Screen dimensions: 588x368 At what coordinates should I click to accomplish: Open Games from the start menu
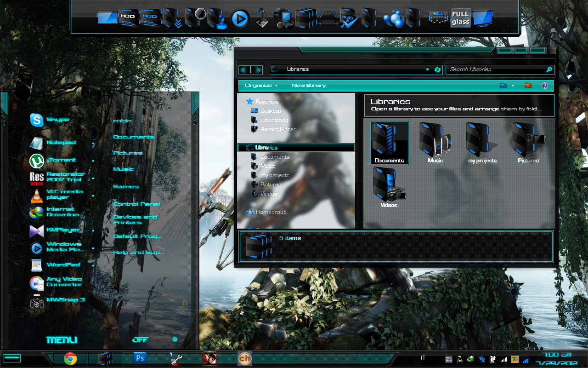[x=126, y=187]
